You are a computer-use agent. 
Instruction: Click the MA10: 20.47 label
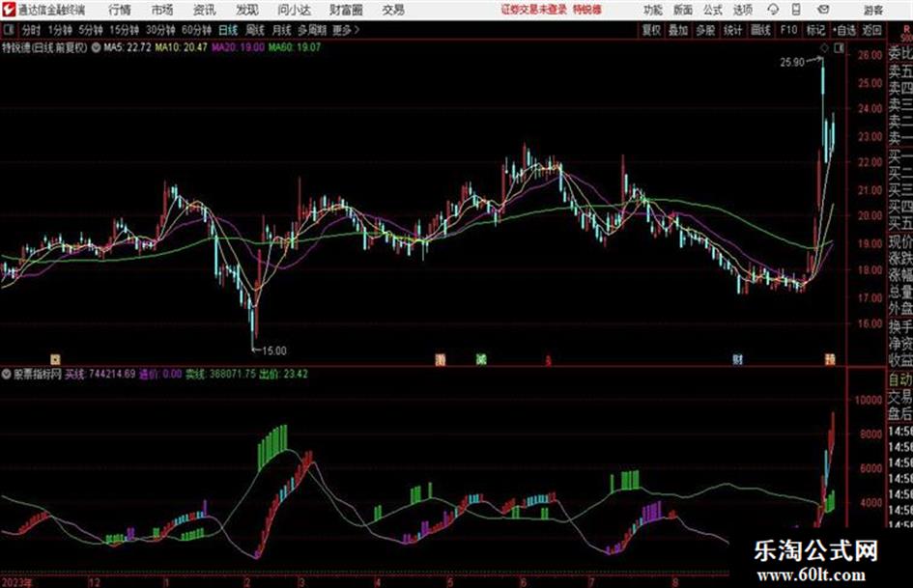point(181,47)
